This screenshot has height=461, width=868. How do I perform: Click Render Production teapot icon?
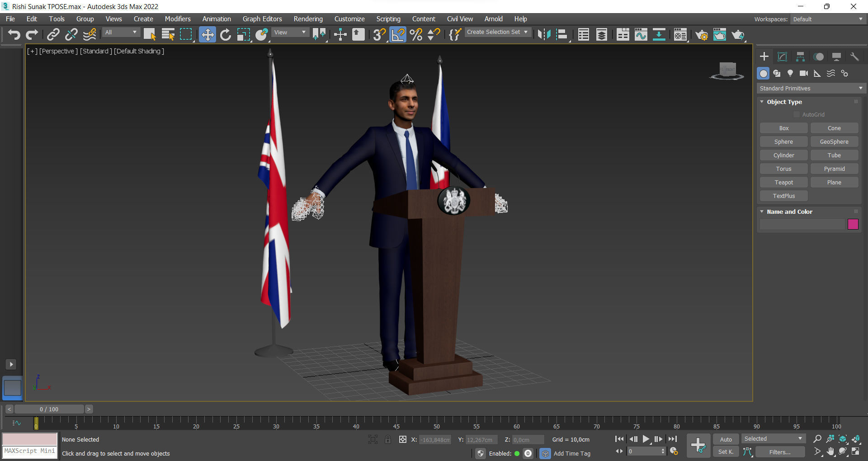738,35
